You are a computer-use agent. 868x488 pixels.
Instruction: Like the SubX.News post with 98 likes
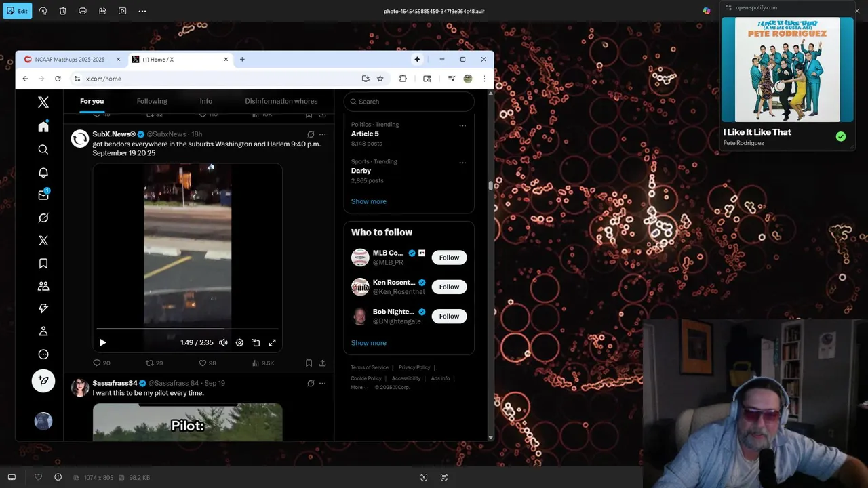pyautogui.click(x=208, y=363)
